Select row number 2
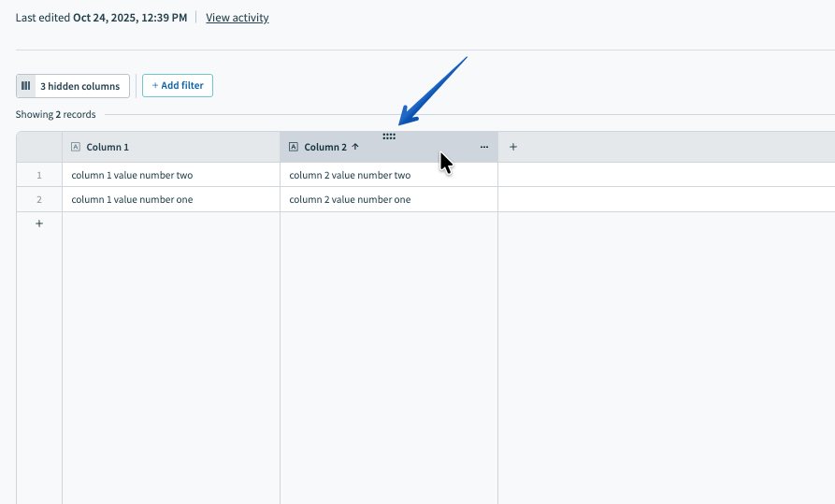The image size is (835, 504). (39, 199)
